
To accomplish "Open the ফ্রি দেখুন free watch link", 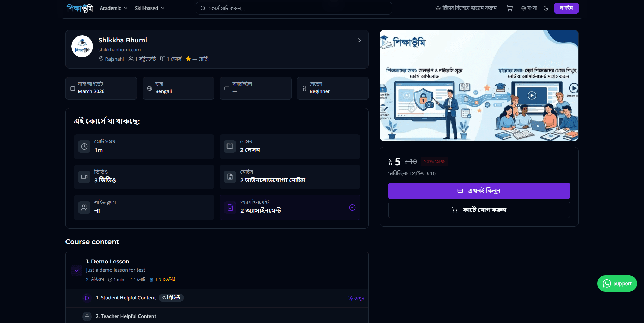I will (356, 298).
